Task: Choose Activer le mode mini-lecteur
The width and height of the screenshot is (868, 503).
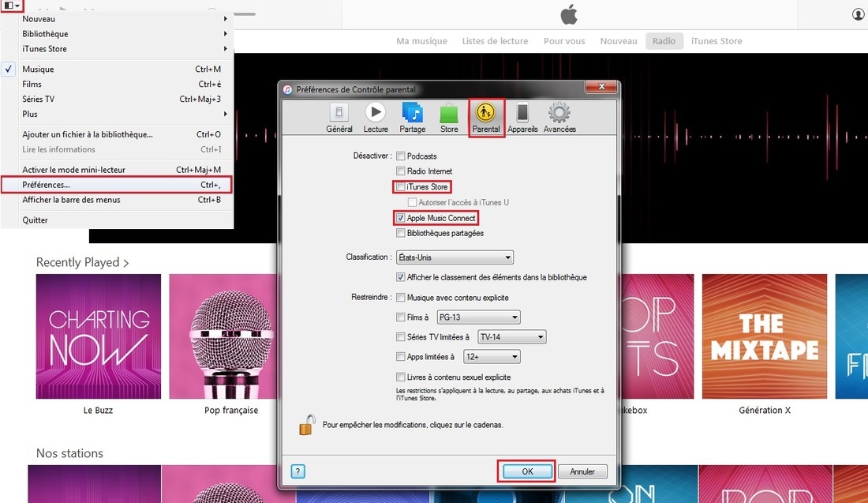Action: pyautogui.click(x=117, y=170)
